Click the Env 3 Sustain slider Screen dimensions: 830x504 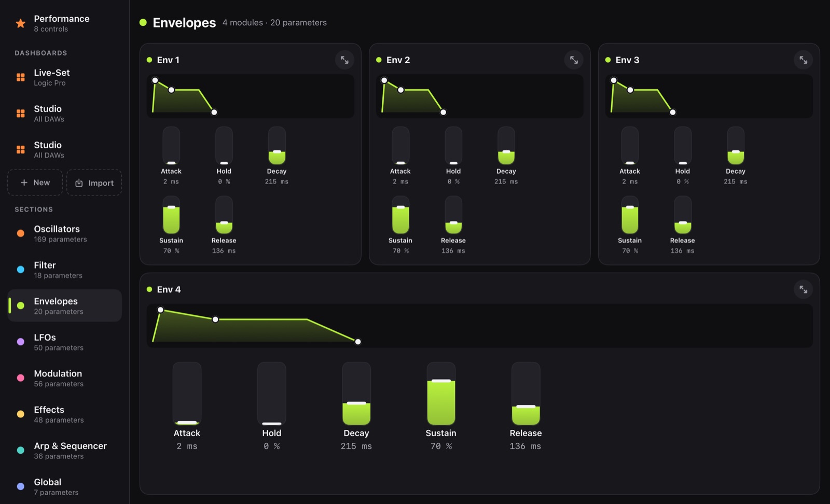click(x=630, y=215)
